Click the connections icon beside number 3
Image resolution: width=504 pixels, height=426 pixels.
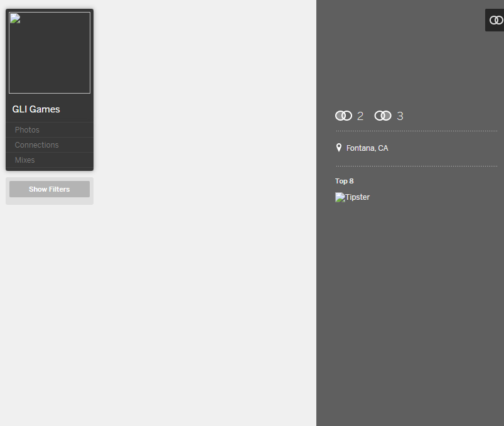pos(383,116)
